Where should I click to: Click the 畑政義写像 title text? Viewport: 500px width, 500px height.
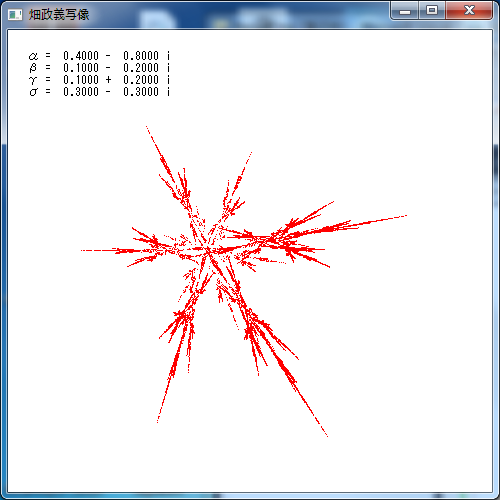[x=59, y=15]
